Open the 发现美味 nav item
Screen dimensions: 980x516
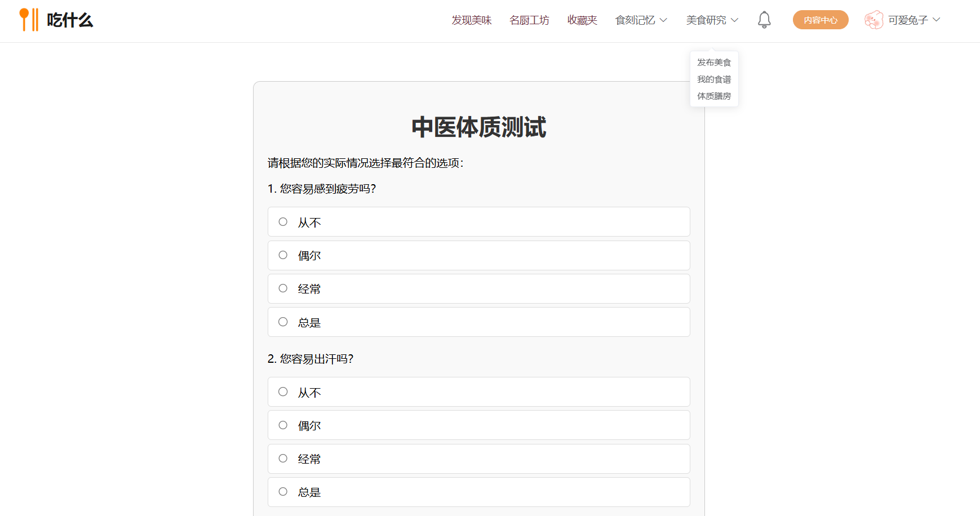(x=472, y=20)
